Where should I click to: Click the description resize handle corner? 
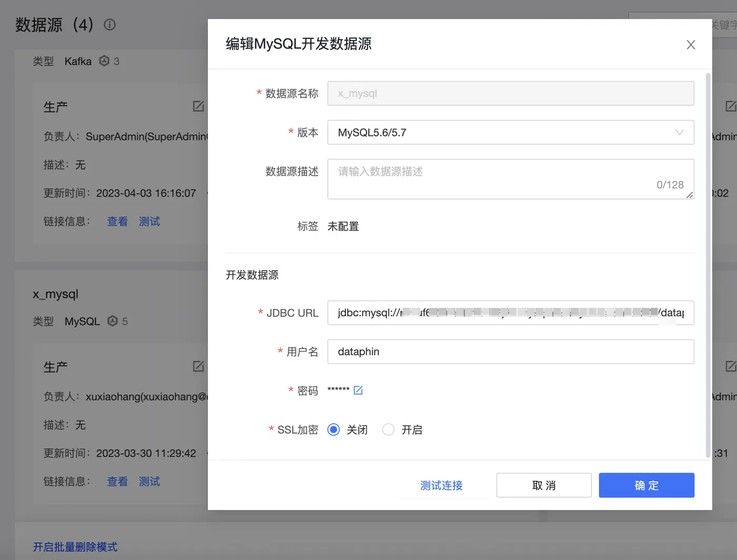coord(690,195)
